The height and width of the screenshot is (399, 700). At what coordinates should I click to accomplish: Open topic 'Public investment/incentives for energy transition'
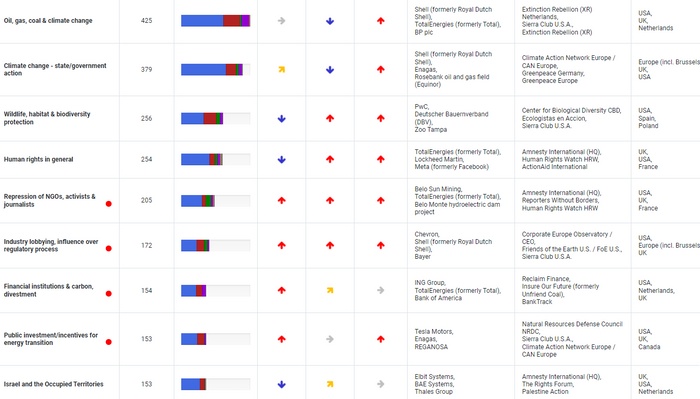(x=51, y=339)
